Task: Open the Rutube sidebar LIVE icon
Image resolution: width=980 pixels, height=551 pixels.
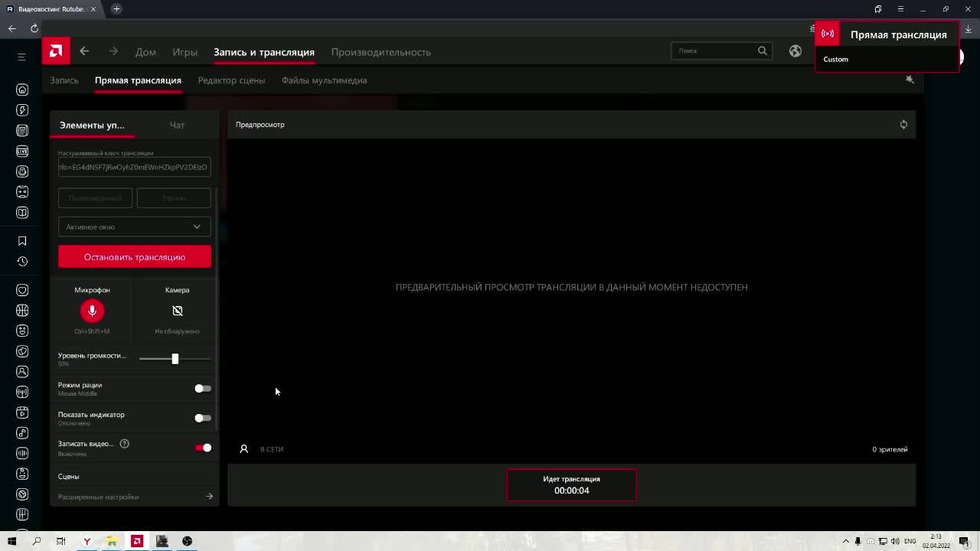Action: tap(22, 151)
